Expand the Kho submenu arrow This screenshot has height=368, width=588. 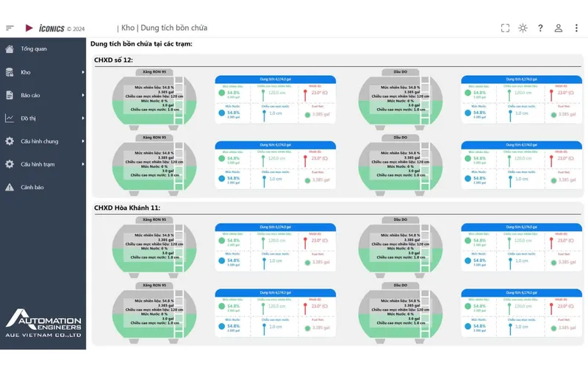[x=83, y=72]
